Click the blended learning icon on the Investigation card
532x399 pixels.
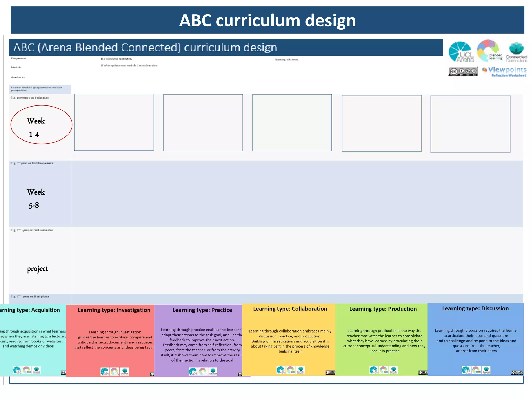[x=115, y=371]
